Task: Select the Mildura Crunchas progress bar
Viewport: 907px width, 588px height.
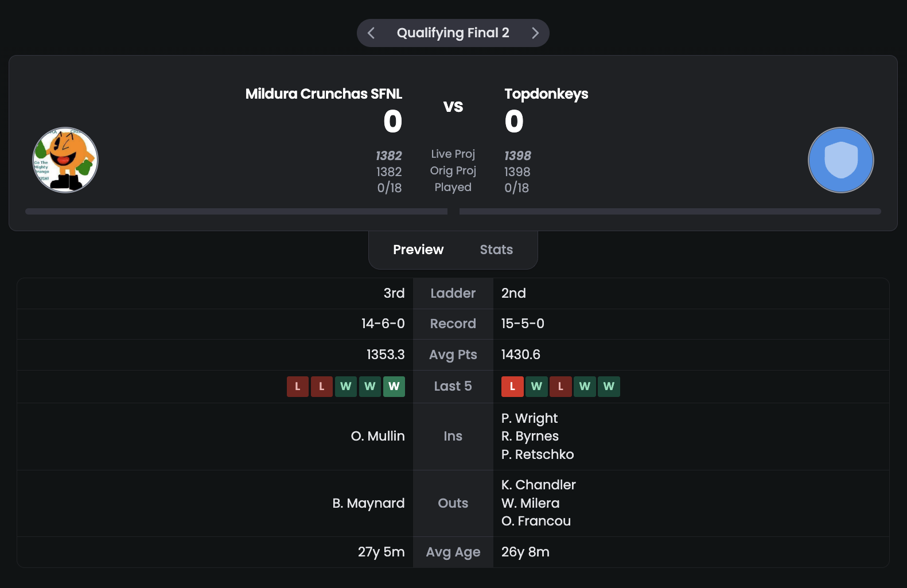Action: click(236, 212)
